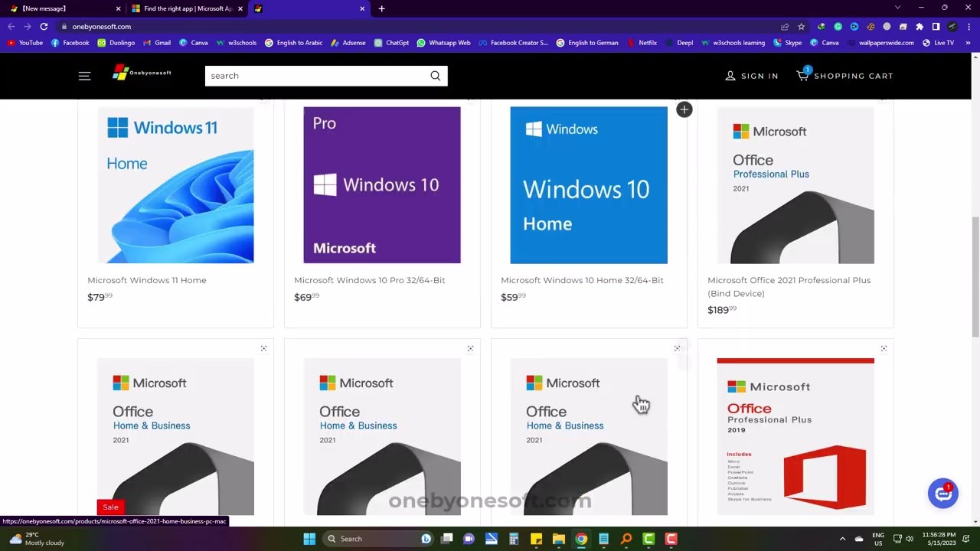
Task: Open a new browser tab
Action: coord(381,8)
